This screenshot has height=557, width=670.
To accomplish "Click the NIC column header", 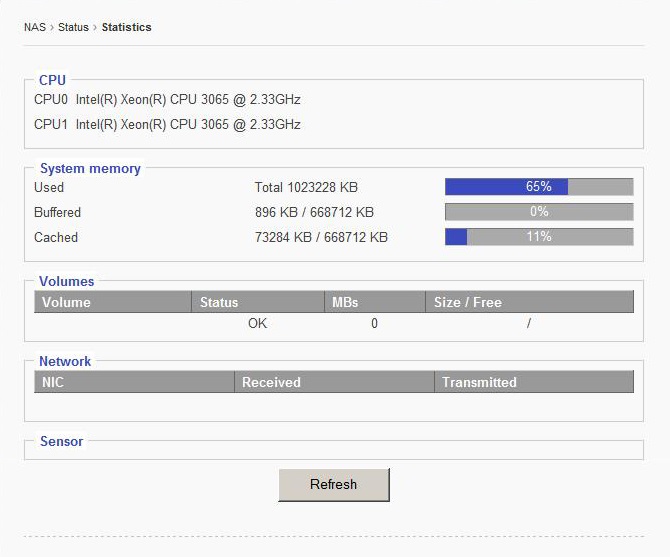I will click(134, 382).
